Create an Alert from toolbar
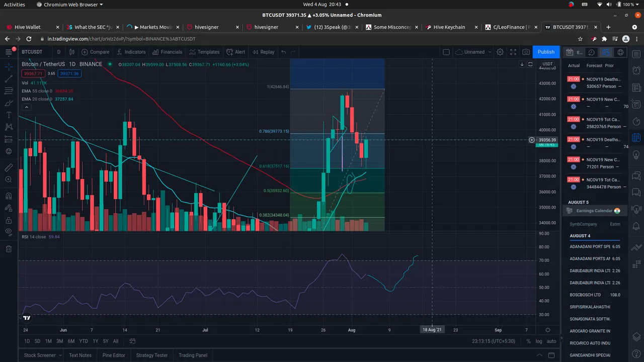This screenshot has height=362, width=644. pos(235,52)
